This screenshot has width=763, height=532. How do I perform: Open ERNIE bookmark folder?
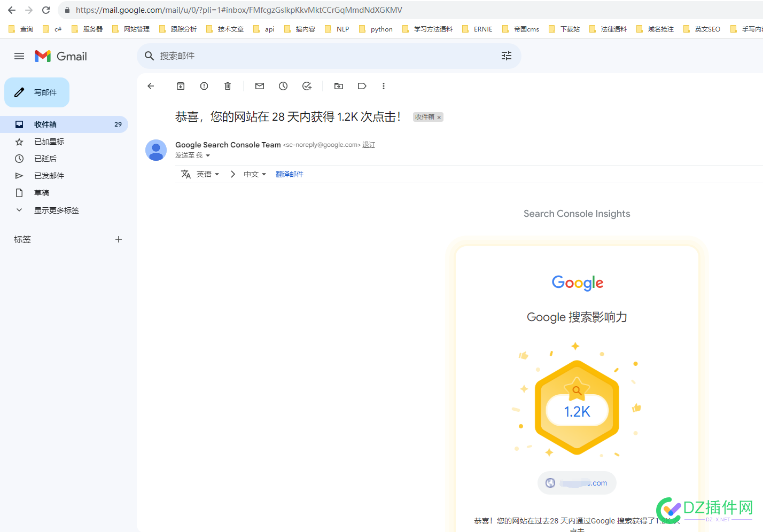point(478,29)
